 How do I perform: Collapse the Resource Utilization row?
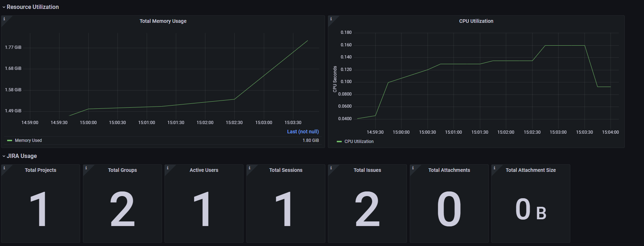tap(31, 7)
